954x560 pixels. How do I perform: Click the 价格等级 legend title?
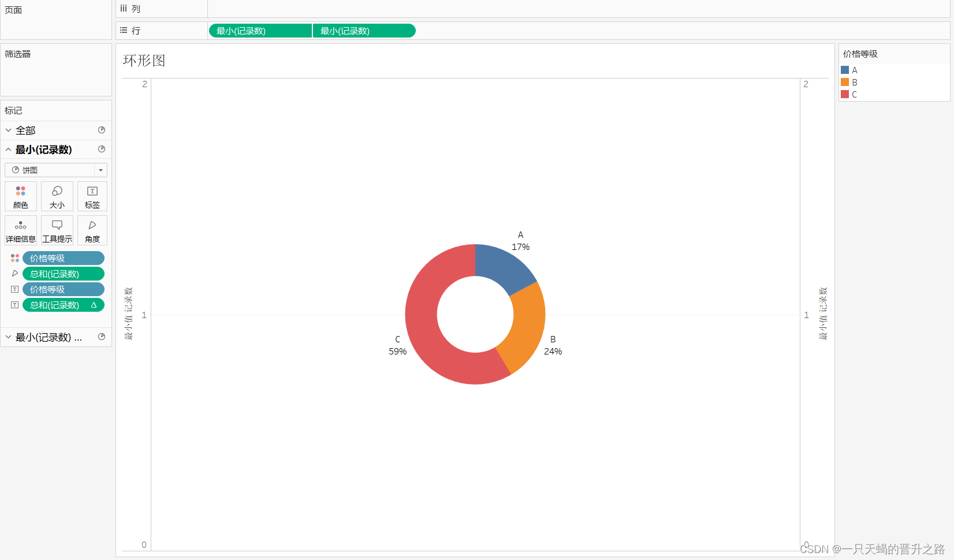(x=860, y=54)
